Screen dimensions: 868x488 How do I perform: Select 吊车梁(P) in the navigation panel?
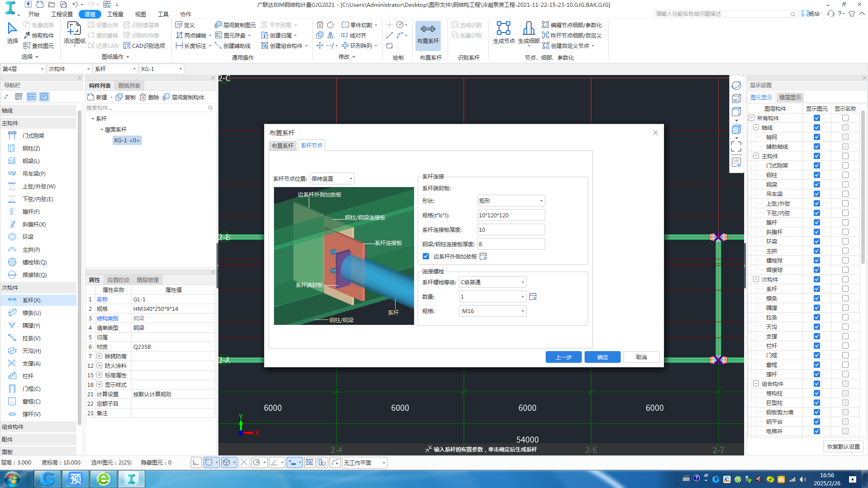tap(34, 174)
